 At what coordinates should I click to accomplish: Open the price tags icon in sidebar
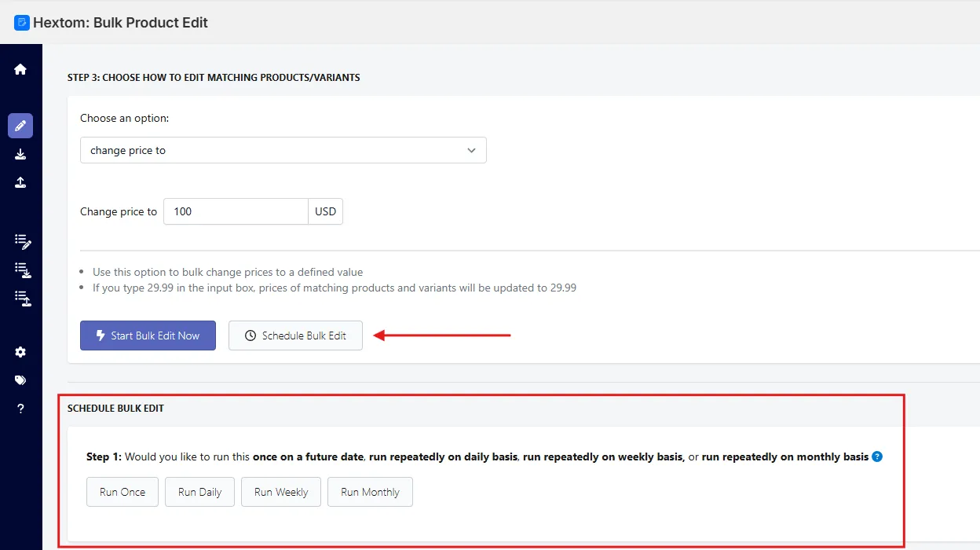(20, 380)
